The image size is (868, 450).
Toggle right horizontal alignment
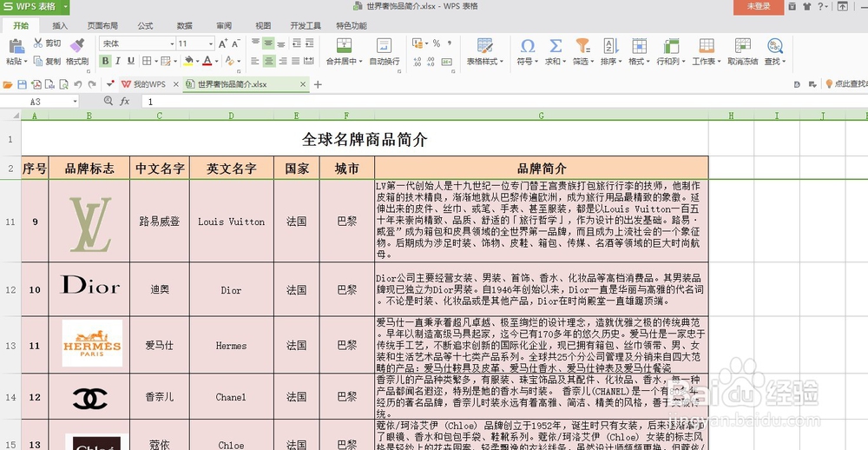tap(282, 61)
